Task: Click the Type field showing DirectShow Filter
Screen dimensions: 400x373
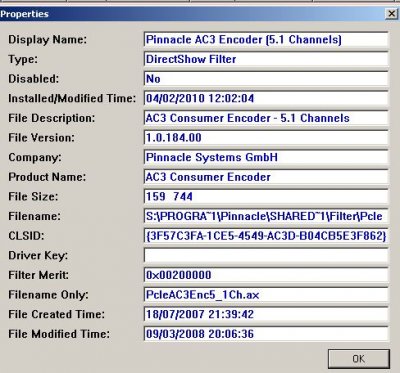Action: (266, 59)
